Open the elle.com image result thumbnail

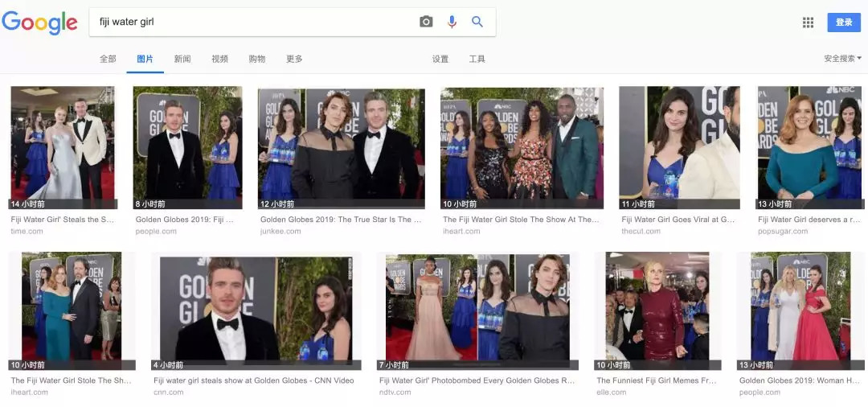point(658,311)
